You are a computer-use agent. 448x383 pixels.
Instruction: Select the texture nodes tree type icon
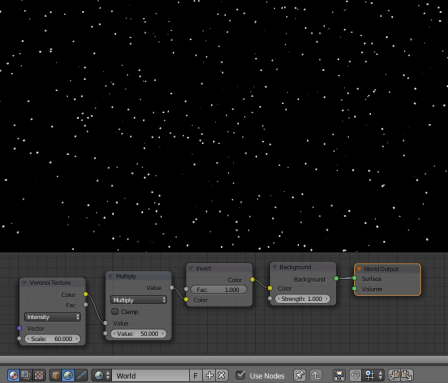(39, 375)
